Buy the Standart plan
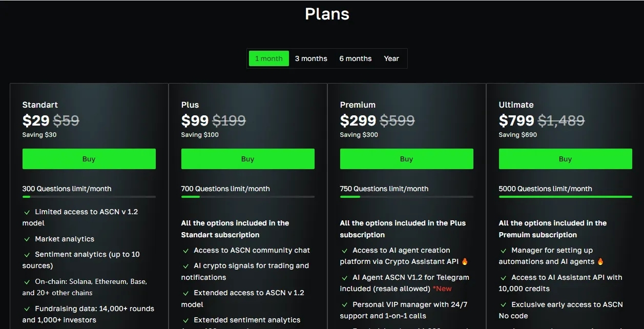 89,159
